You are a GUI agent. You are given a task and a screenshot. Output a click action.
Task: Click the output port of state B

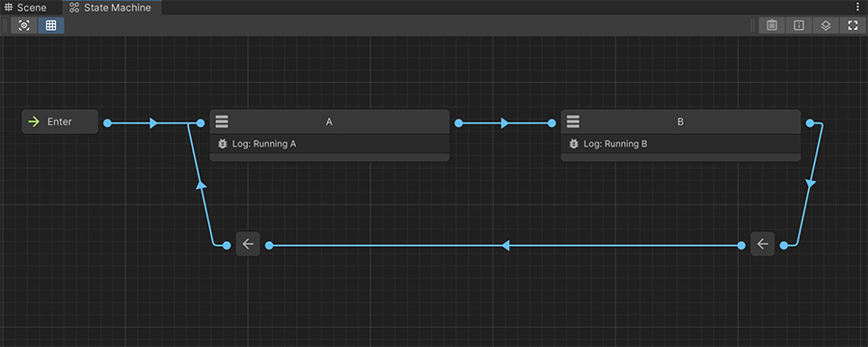click(x=810, y=122)
